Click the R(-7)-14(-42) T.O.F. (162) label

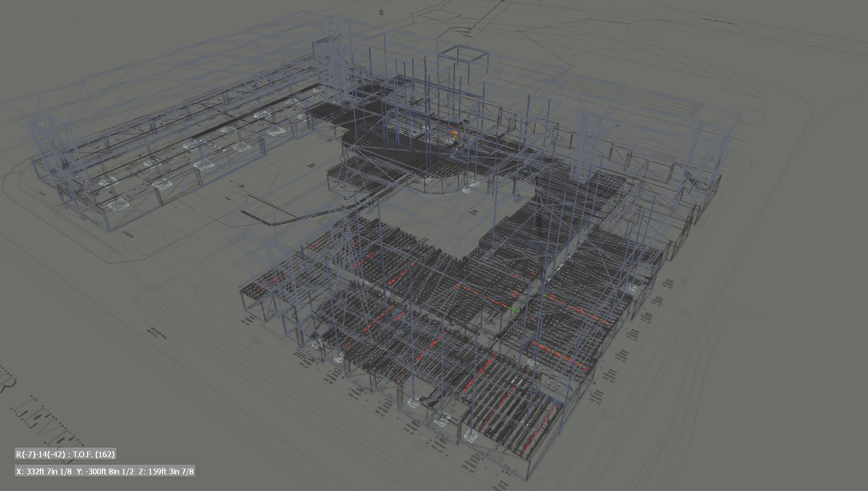pyautogui.click(x=65, y=454)
